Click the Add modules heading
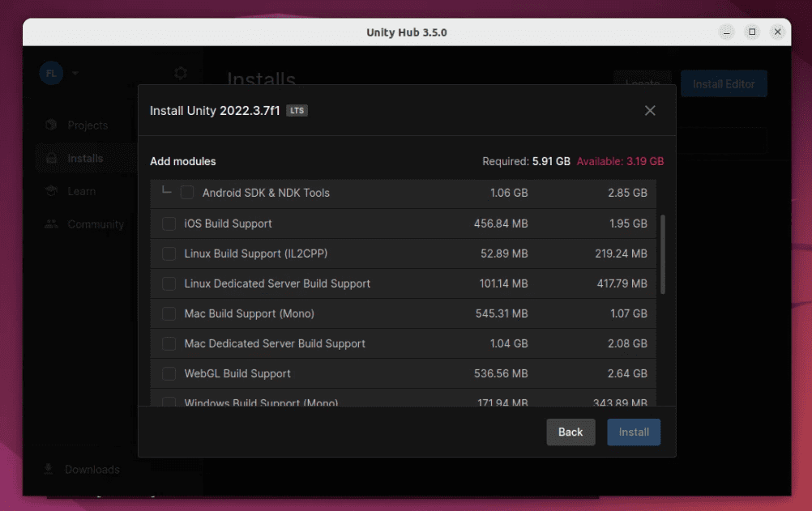This screenshot has height=511, width=812. [x=183, y=161]
